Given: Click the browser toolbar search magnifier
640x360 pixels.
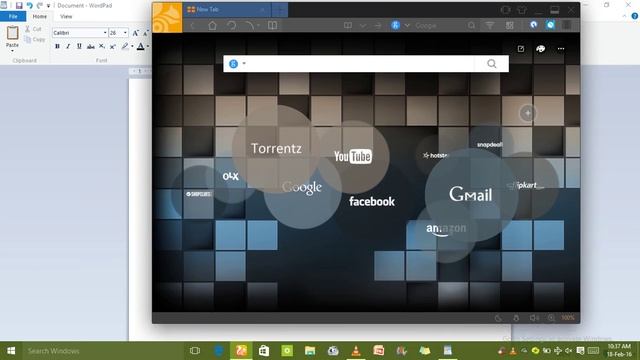Looking at the screenshot, I should tap(471, 25).
